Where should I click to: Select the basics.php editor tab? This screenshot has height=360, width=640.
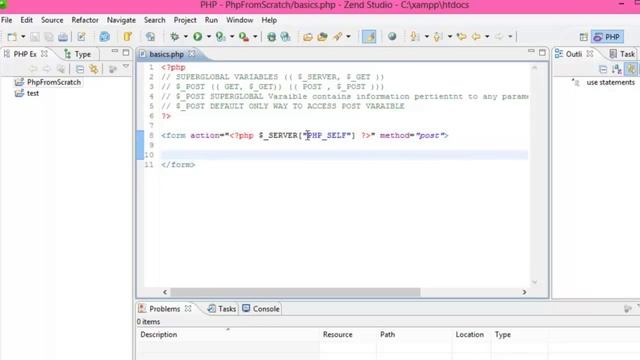pos(167,54)
